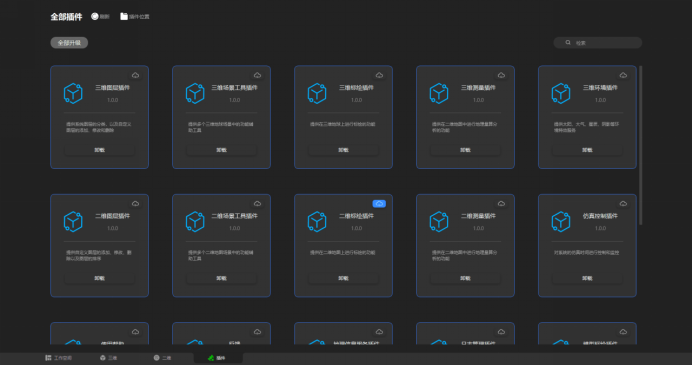Click the title text 二维测量插件
Image resolution: width=693 pixels, height=365 pixels.
(x=478, y=216)
